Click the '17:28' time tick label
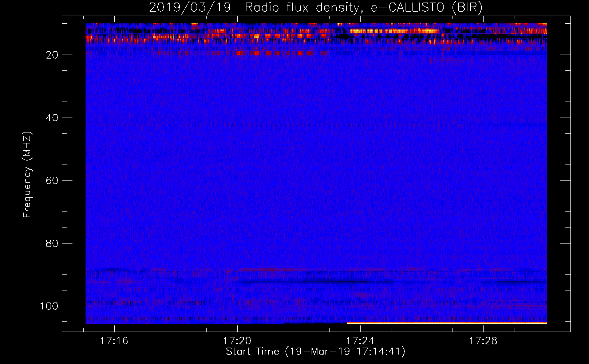Screen dimensions: 589x364 point(483,341)
